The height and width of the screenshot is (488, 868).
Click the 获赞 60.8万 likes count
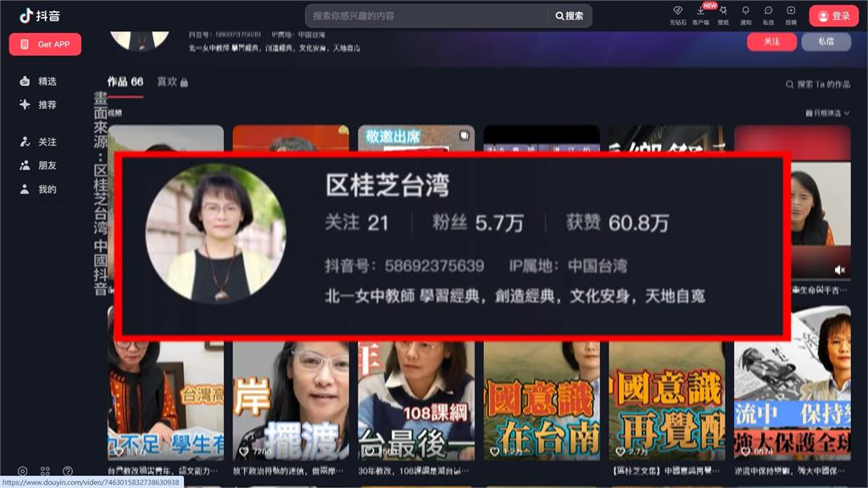(x=617, y=223)
